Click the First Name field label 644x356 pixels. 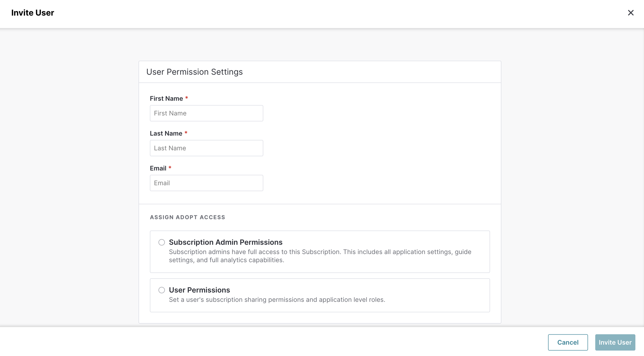click(x=166, y=99)
